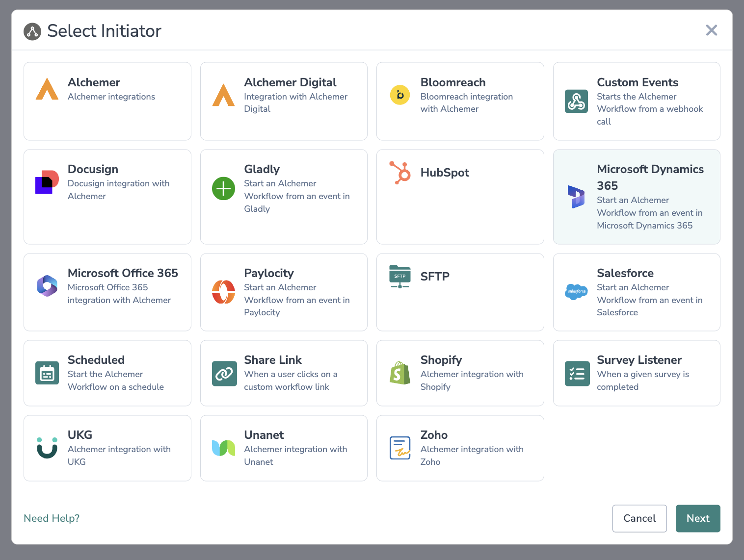Viewport: 744px width, 560px height.
Task: Select the Share Link chain icon
Action: [224, 373]
